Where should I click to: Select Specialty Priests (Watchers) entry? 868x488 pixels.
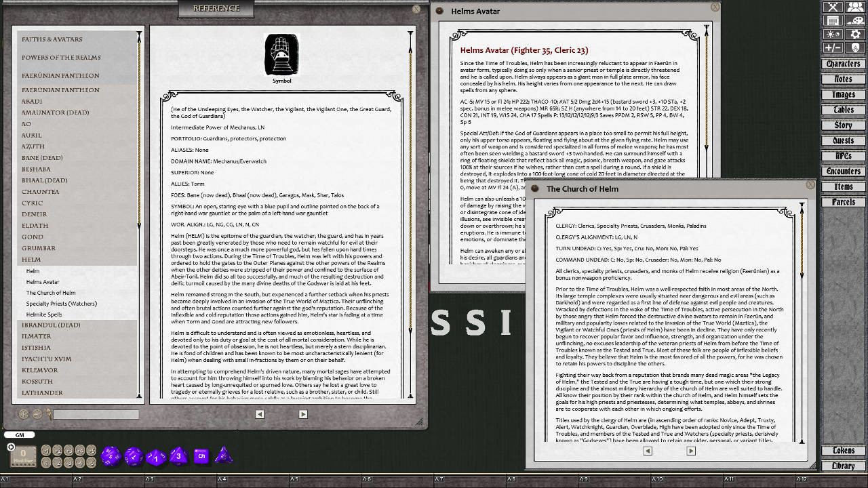click(61, 304)
